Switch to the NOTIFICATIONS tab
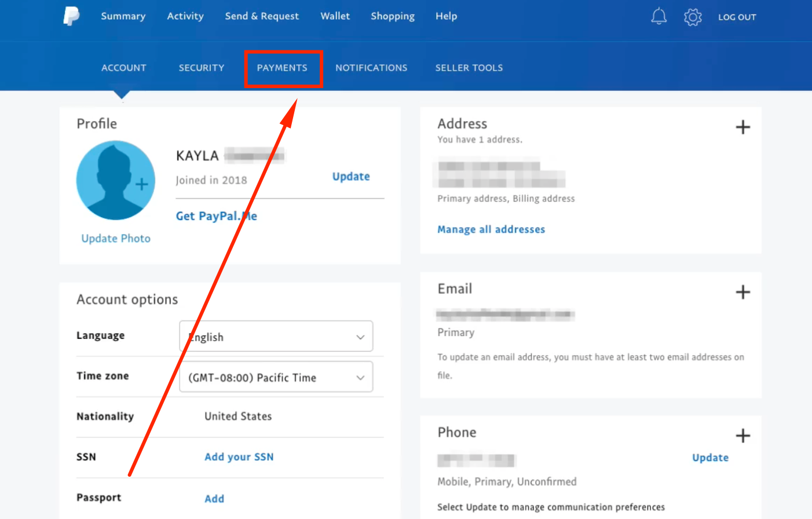The height and width of the screenshot is (519, 812). [371, 68]
